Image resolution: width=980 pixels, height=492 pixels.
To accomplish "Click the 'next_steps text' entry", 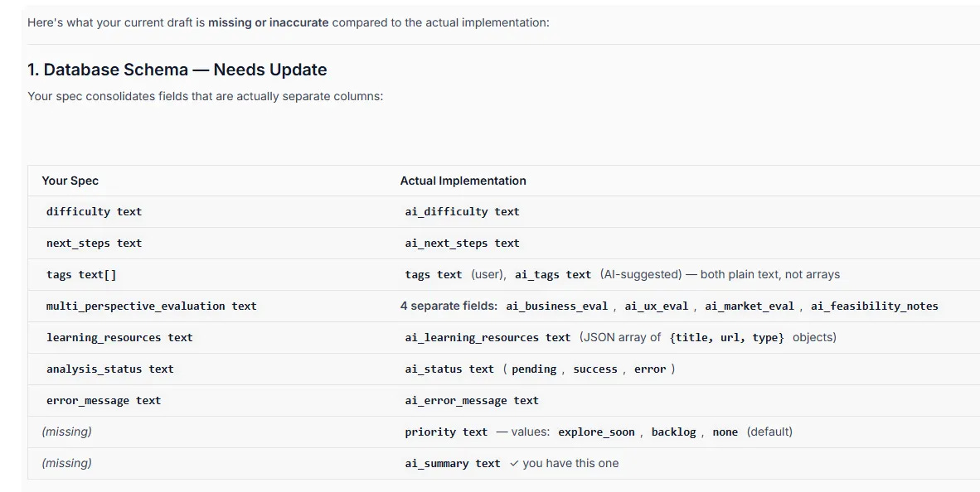I will coord(94,244).
